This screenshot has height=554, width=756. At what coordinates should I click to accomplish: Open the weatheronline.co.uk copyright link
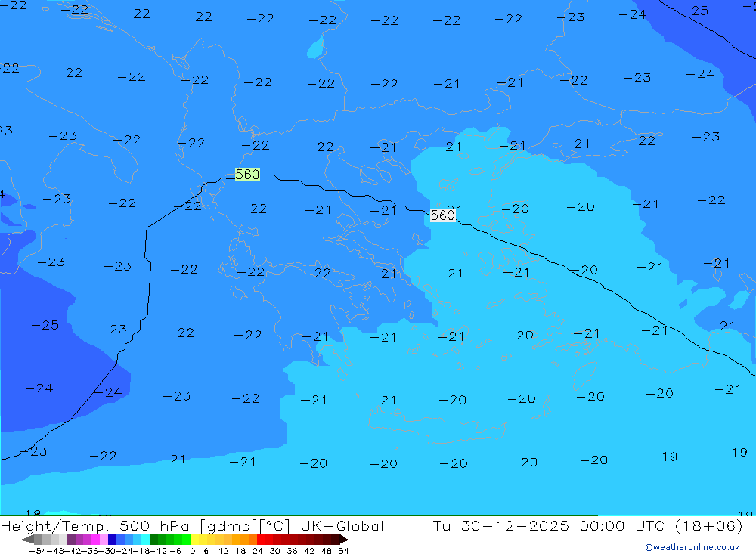692,547
